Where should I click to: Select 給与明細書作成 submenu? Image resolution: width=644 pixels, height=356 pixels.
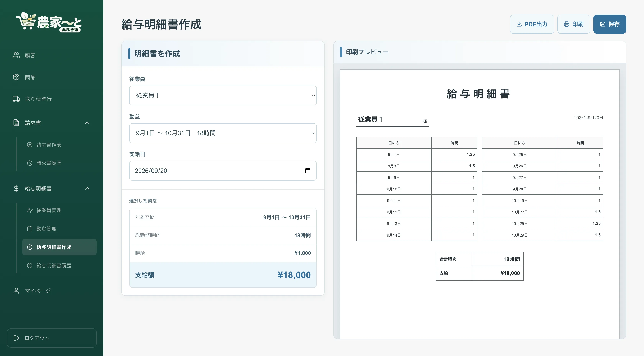point(59,247)
